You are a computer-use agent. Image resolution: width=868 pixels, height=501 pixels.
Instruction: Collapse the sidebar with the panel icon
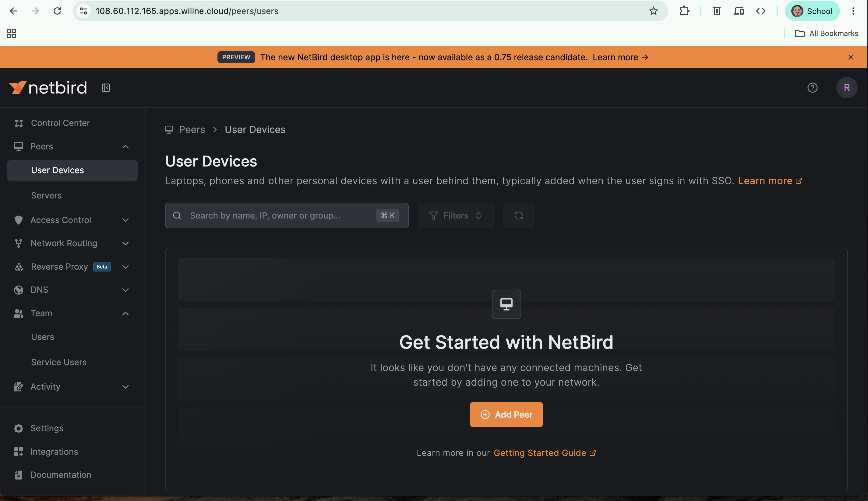tap(106, 88)
